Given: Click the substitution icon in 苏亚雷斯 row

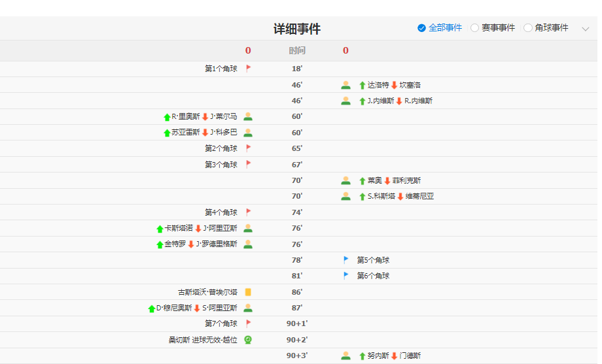Looking at the screenshot, I should (248, 133).
